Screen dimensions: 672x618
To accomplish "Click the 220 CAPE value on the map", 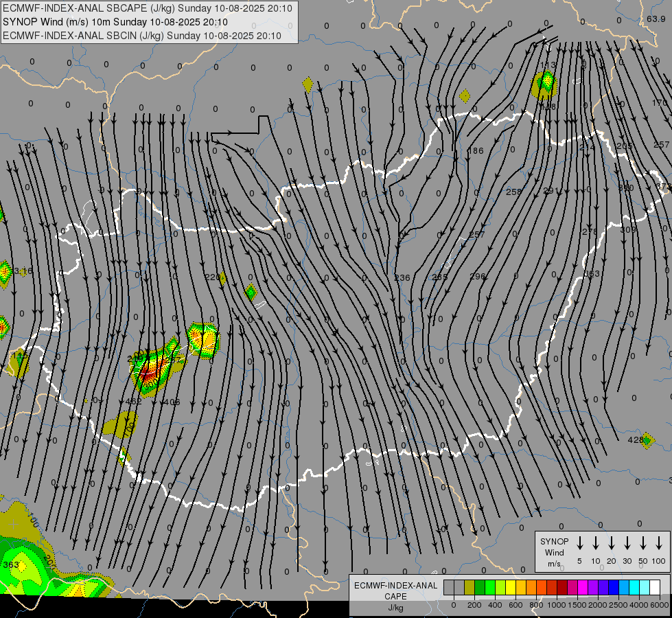I will pos(213,277).
